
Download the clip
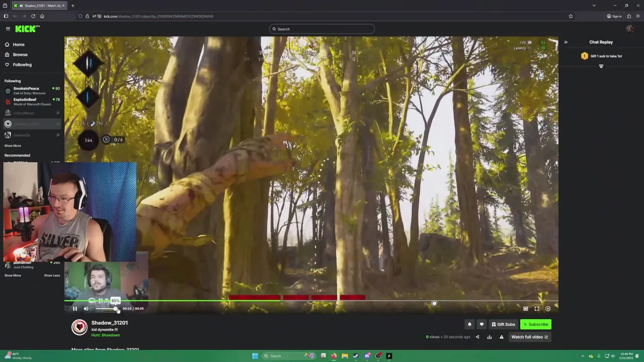[x=490, y=337]
